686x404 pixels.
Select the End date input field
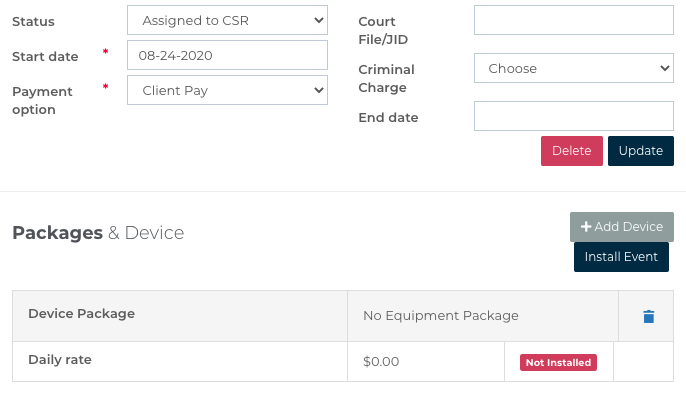573,116
